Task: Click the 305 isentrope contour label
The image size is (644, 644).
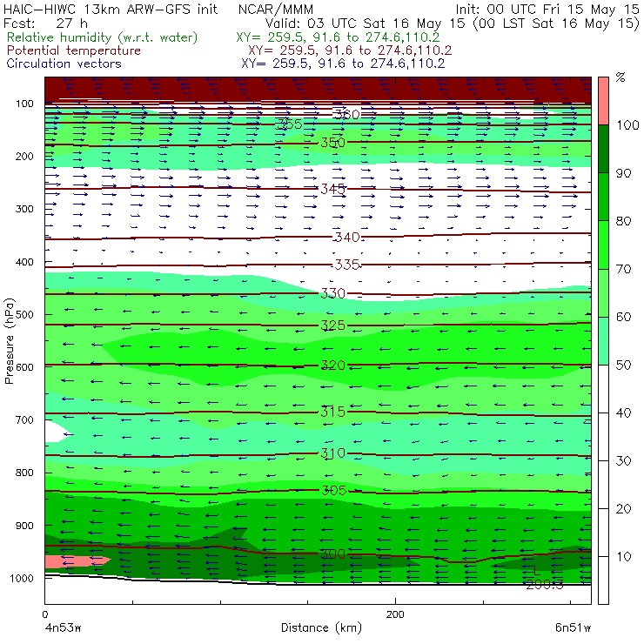Action: point(332,490)
